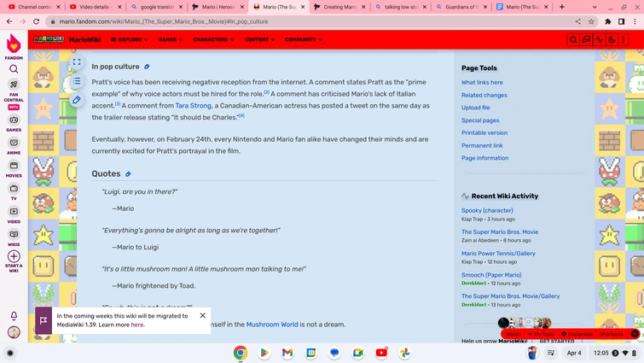Open Related changes link
The width and height of the screenshot is (644, 363).
pos(484,95)
